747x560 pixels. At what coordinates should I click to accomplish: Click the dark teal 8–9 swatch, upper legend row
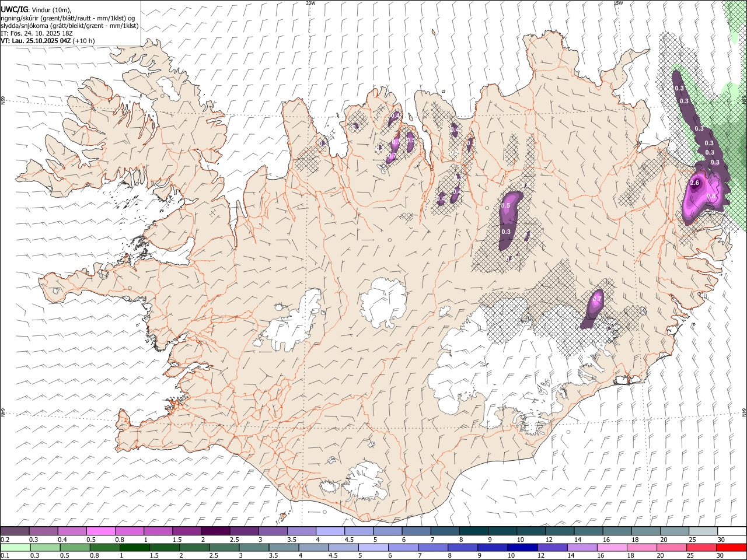(x=474, y=531)
